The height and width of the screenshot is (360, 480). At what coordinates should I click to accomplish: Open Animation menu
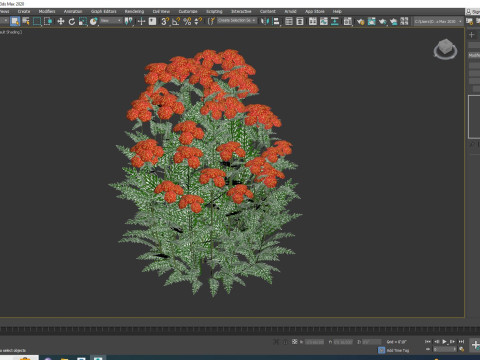click(x=73, y=11)
